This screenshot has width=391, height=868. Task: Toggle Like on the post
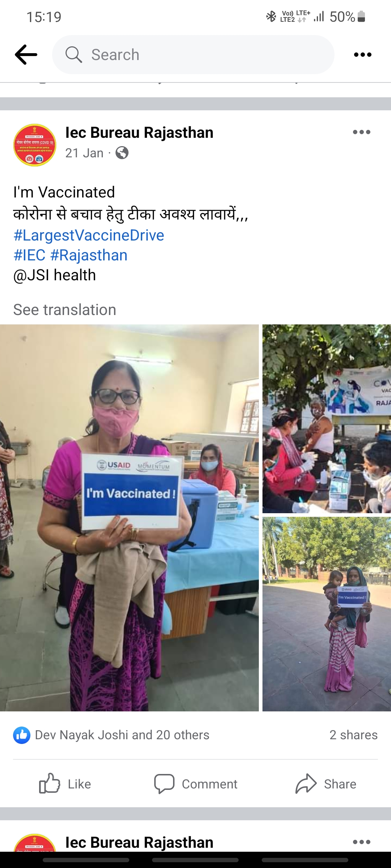(65, 784)
